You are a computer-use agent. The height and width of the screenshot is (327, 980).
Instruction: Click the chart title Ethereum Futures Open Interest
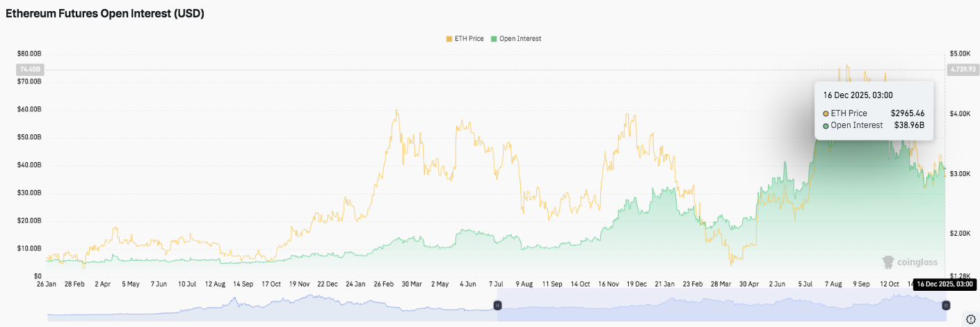(x=105, y=14)
